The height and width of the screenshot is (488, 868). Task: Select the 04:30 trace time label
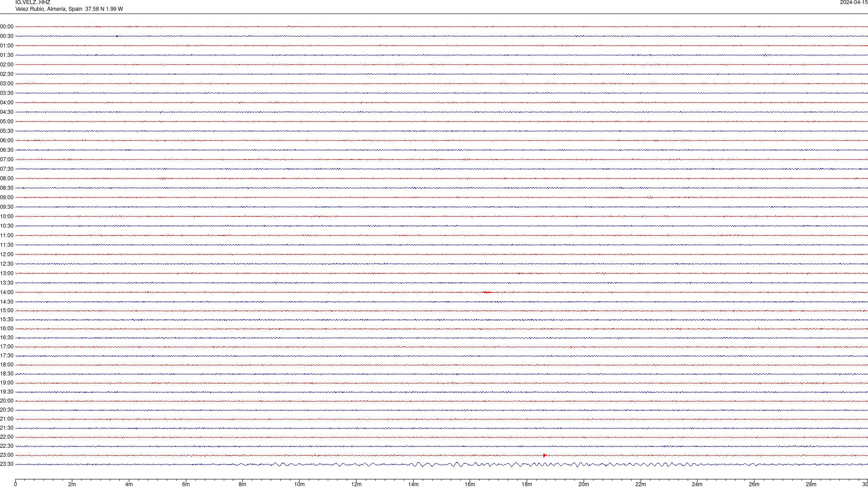point(7,112)
